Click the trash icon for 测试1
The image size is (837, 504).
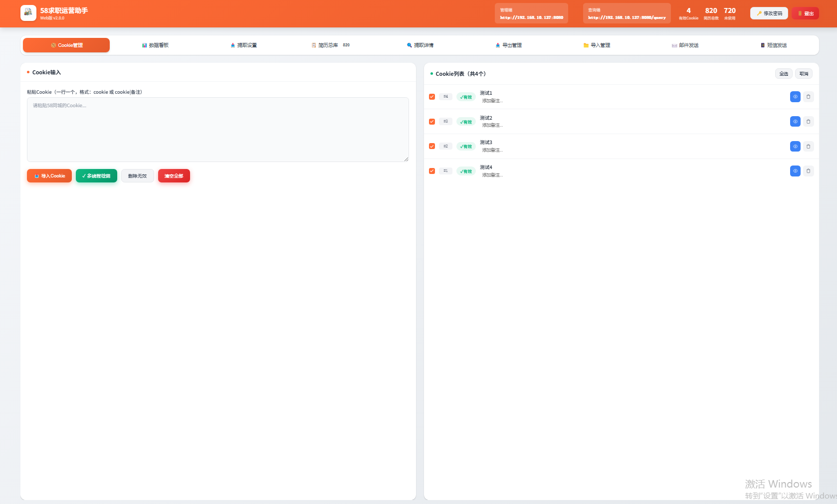(808, 97)
